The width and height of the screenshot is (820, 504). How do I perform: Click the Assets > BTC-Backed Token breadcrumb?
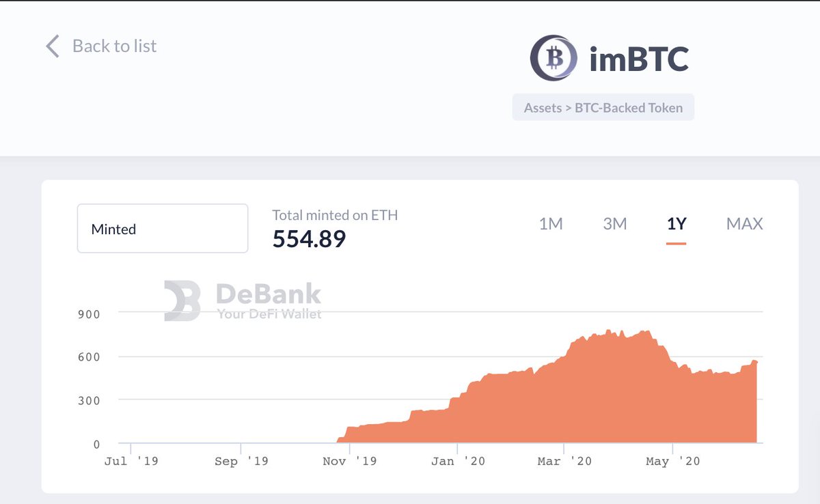tap(603, 108)
